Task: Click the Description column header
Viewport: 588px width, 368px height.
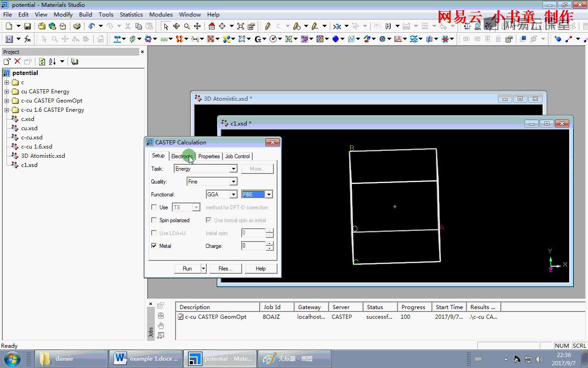Action: (217, 307)
